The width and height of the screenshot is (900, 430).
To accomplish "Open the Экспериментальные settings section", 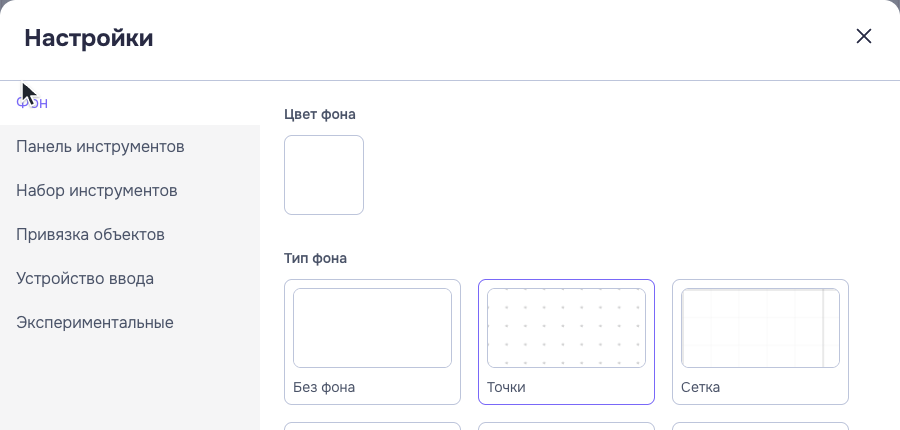I will (130, 323).
